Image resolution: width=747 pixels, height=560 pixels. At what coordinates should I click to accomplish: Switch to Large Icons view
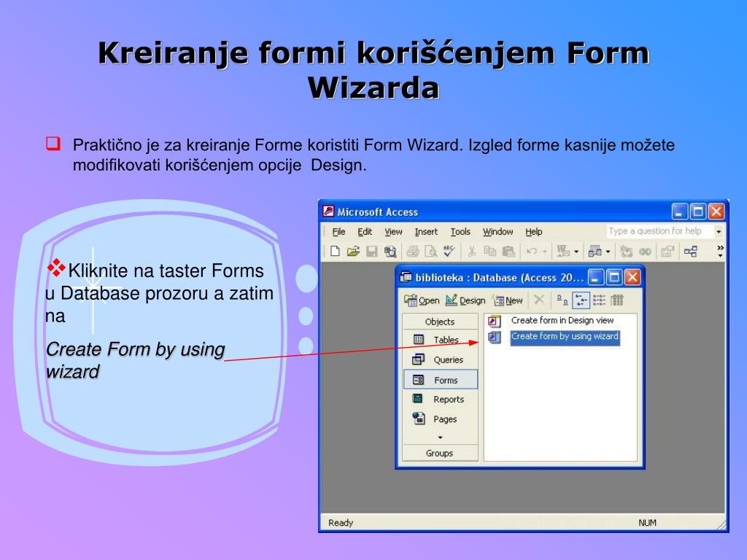[x=562, y=300]
